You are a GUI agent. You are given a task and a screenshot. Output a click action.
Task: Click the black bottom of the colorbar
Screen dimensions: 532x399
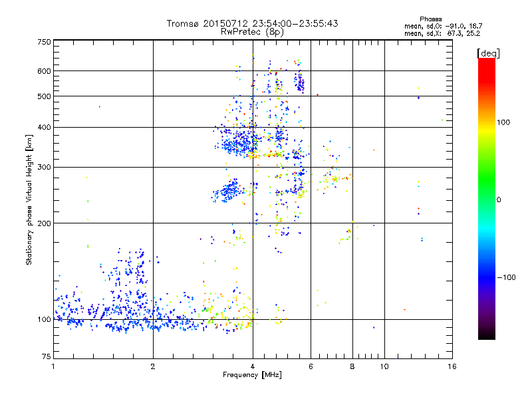point(487,334)
